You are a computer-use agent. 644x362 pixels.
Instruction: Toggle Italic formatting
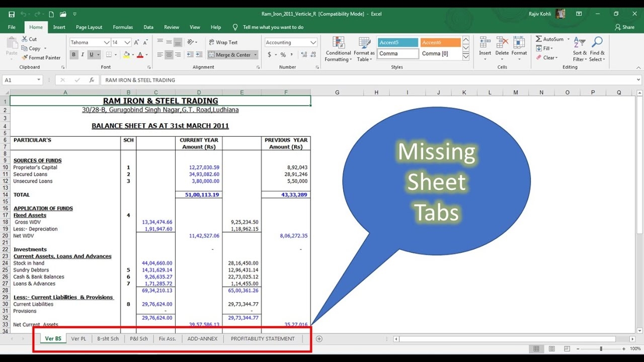point(83,55)
